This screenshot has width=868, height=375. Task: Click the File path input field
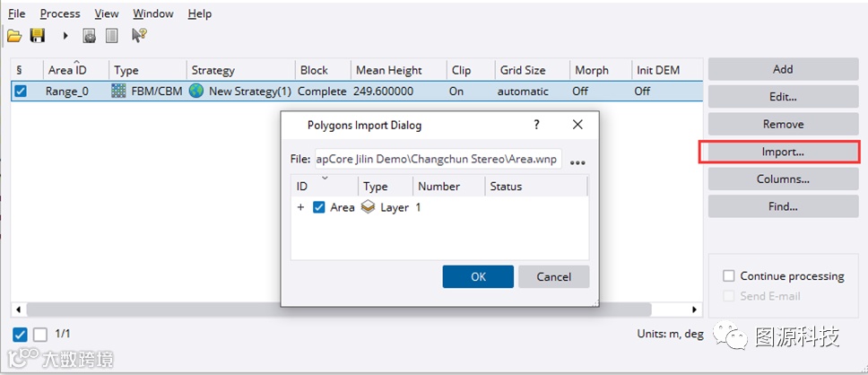pos(438,160)
